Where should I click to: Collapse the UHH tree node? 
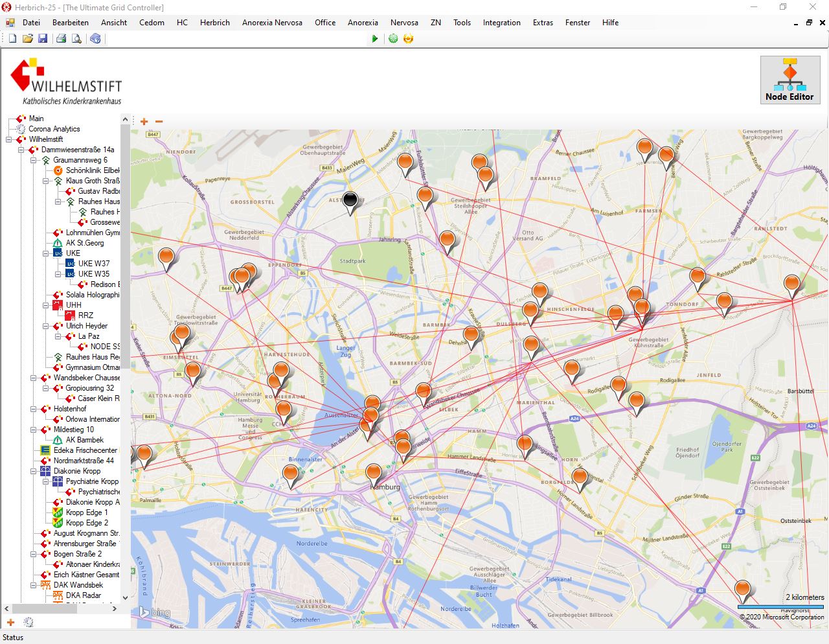pyautogui.click(x=46, y=305)
